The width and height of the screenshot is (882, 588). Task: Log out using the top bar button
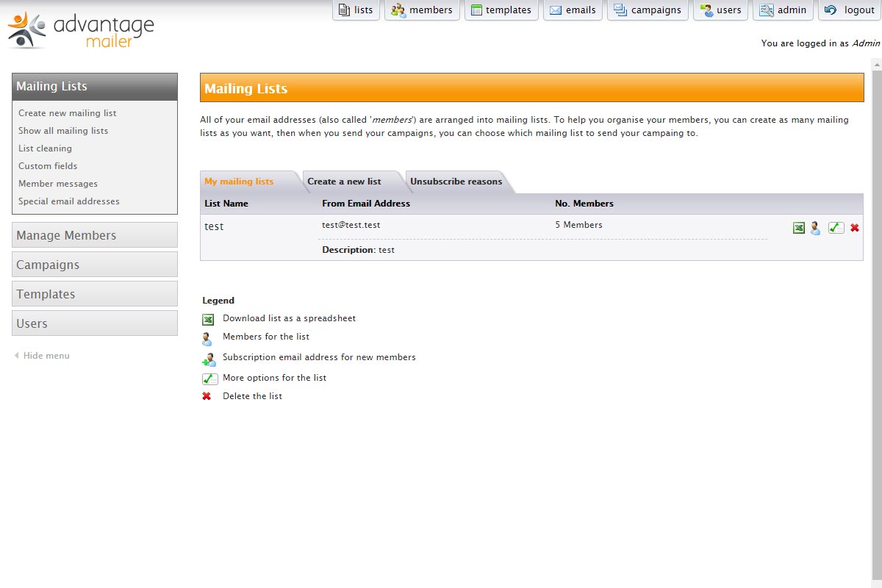[850, 10]
